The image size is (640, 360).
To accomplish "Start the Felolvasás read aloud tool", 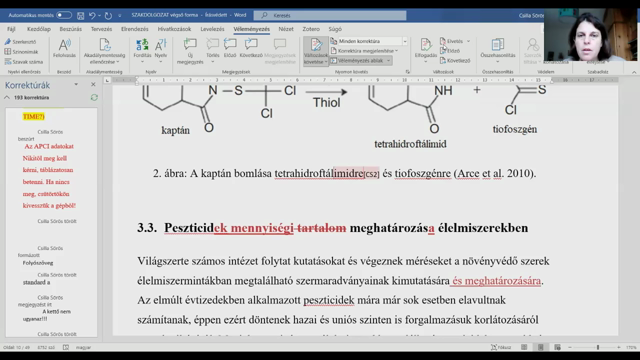I will click(64, 48).
